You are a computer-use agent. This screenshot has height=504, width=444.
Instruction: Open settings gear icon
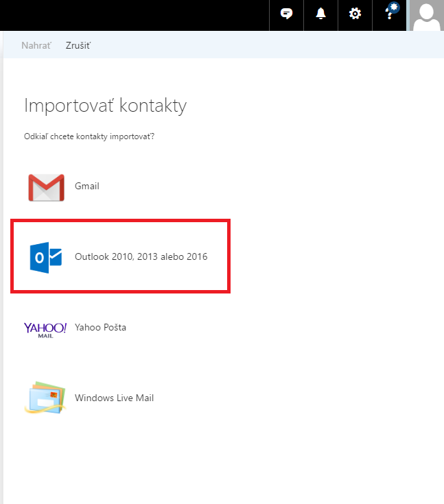pyautogui.click(x=355, y=14)
